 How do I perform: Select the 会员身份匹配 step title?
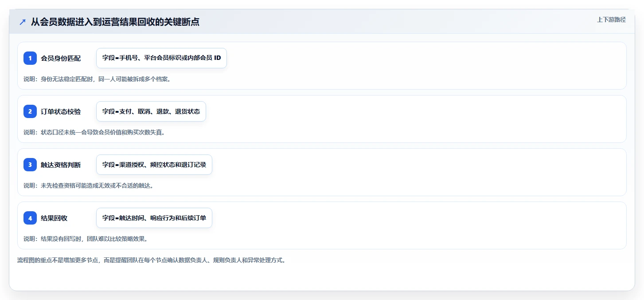[x=61, y=58]
